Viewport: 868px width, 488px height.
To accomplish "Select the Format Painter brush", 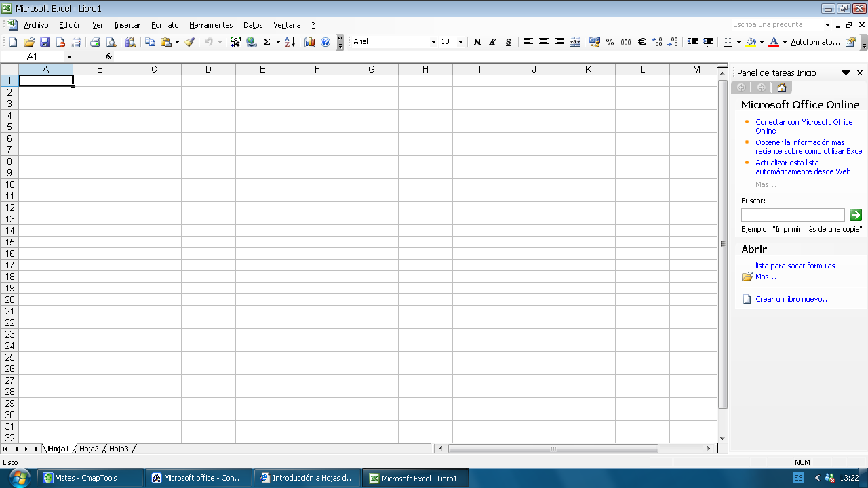I will point(189,42).
